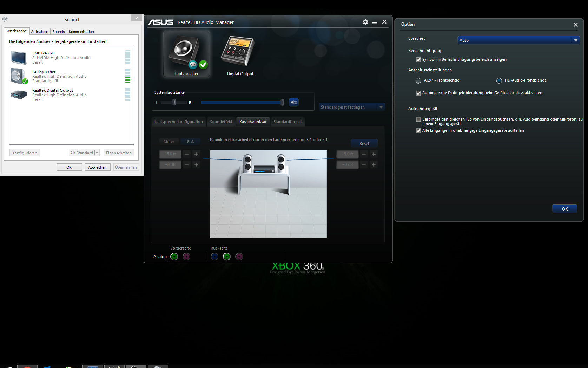Switch room correction units to Meter
588x368 pixels.
[169, 142]
